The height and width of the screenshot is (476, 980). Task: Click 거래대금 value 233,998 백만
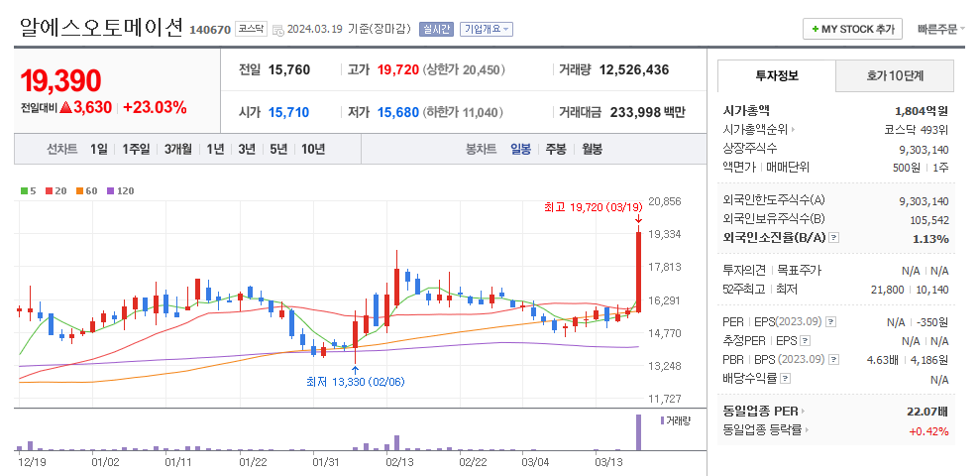pyautogui.click(x=647, y=113)
